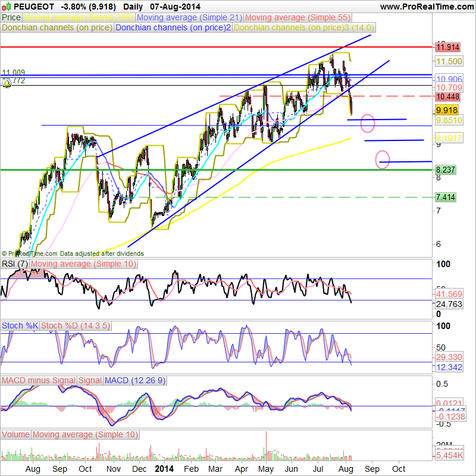The height and width of the screenshot is (476, 476).
Task: Click the Nov label on time axis
Action: pos(113,469)
